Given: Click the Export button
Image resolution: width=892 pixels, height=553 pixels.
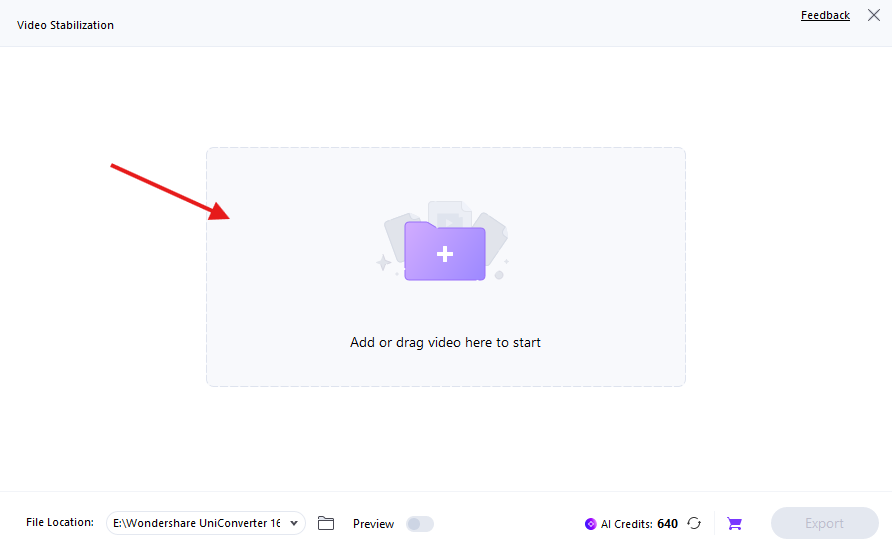Looking at the screenshot, I should pyautogui.click(x=824, y=523).
